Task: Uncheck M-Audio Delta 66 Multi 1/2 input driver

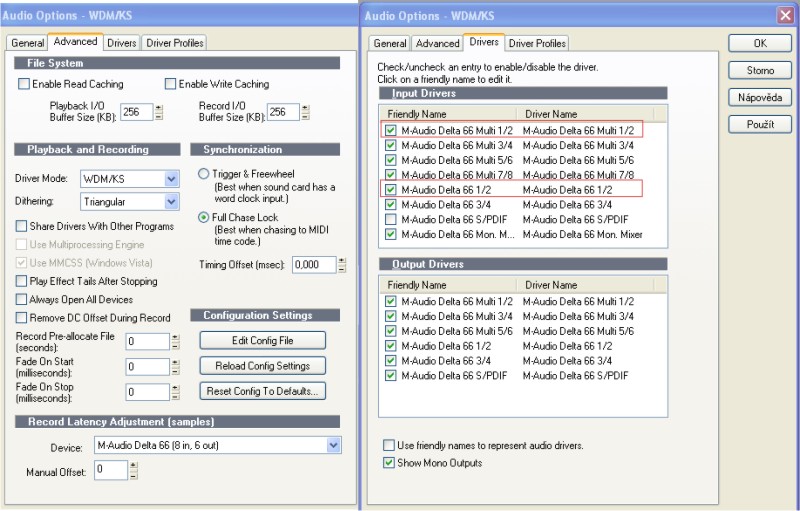Action: [x=390, y=130]
